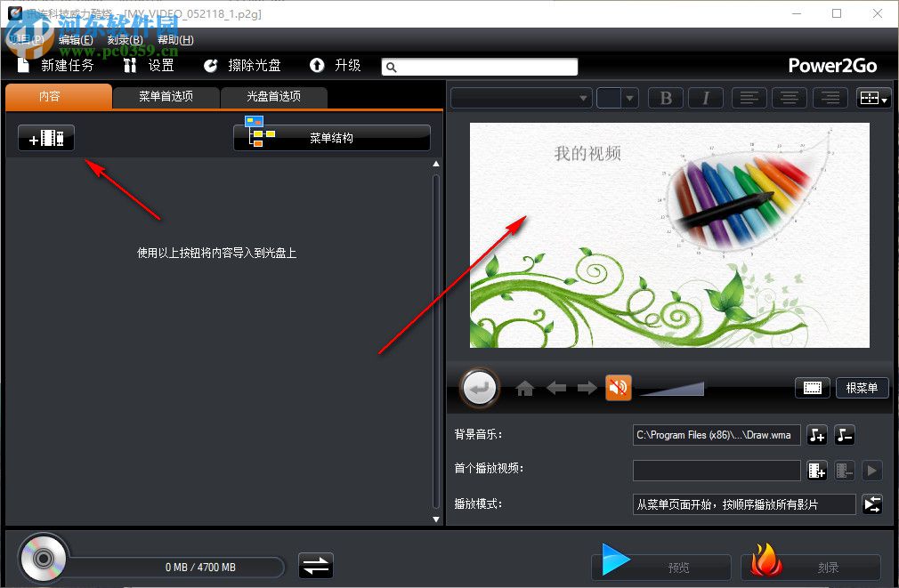Unmute the menu preview audio
The width and height of the screenshot is (899, 588).
[x=619, y=388]
